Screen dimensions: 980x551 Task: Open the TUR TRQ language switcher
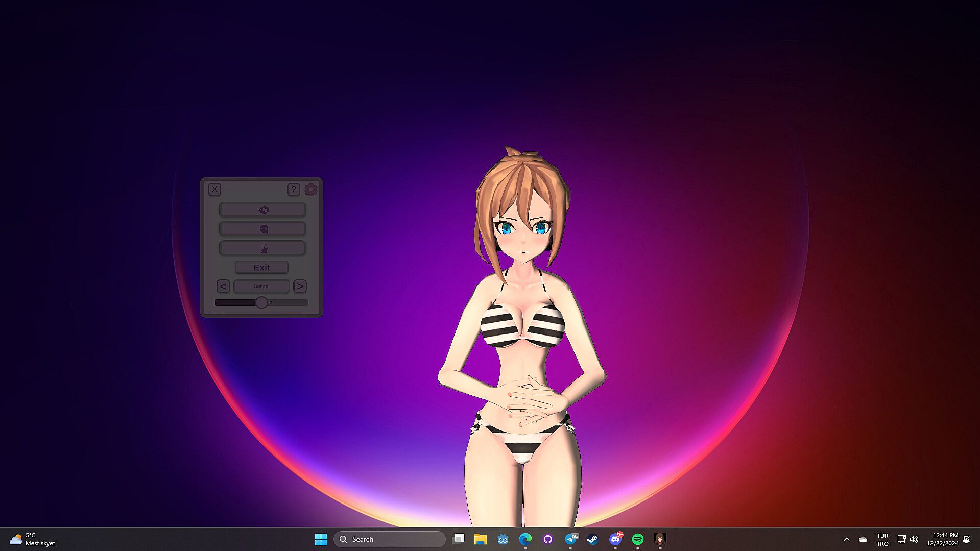tap(882, 539)
